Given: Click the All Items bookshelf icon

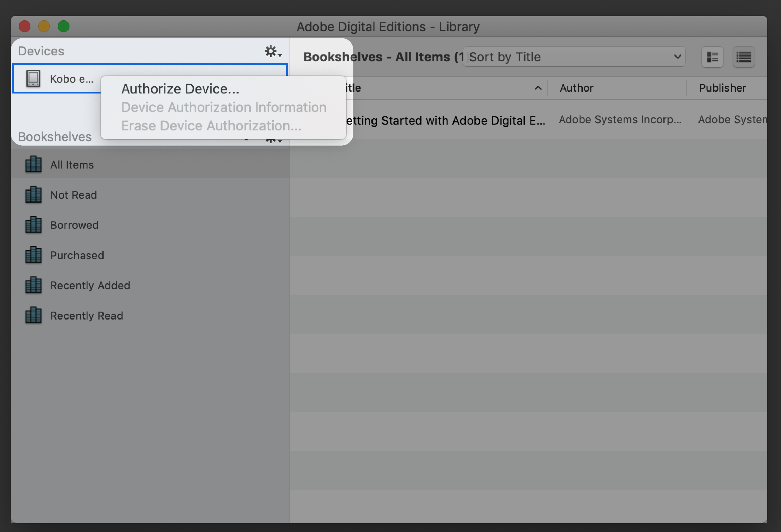Looking at the screenshot, I should coord(33,164).
